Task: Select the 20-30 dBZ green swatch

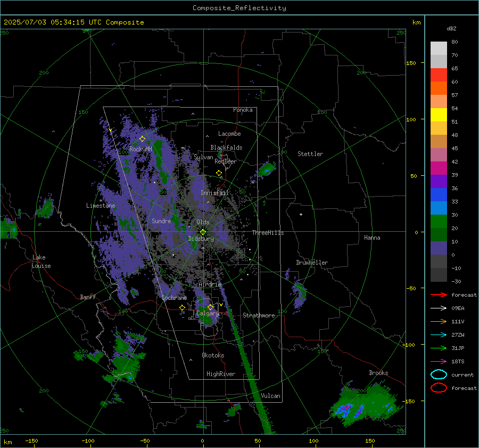Action: [x=439, y=222]
